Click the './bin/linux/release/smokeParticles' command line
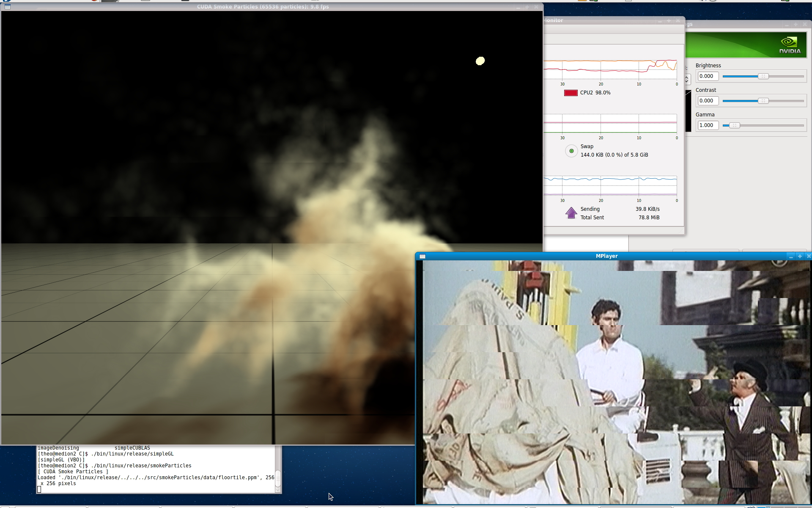 click(x=141, y=466)
